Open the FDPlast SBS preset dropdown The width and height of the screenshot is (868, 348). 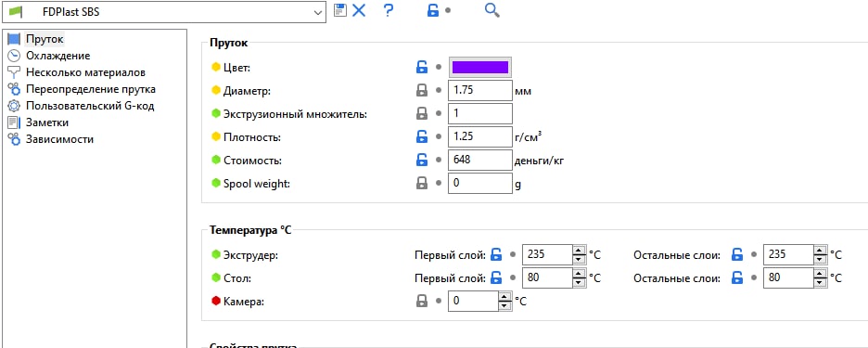[x=163, y=12]
